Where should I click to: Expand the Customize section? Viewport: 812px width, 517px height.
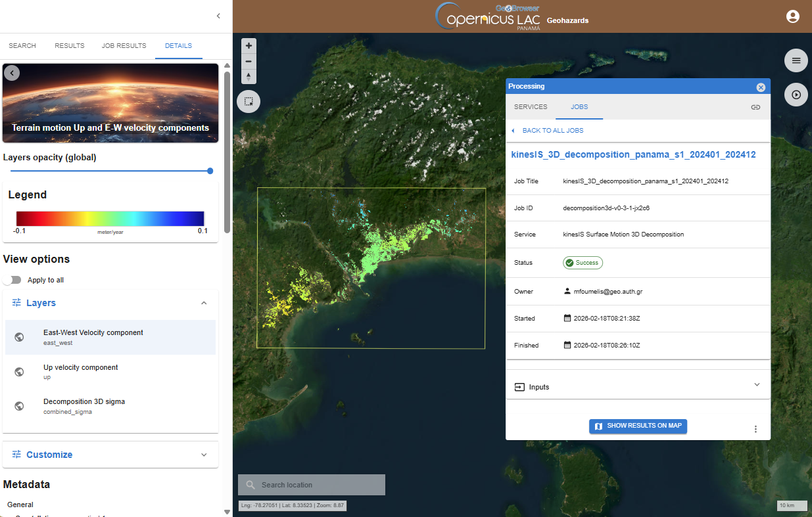pos(204,455)
